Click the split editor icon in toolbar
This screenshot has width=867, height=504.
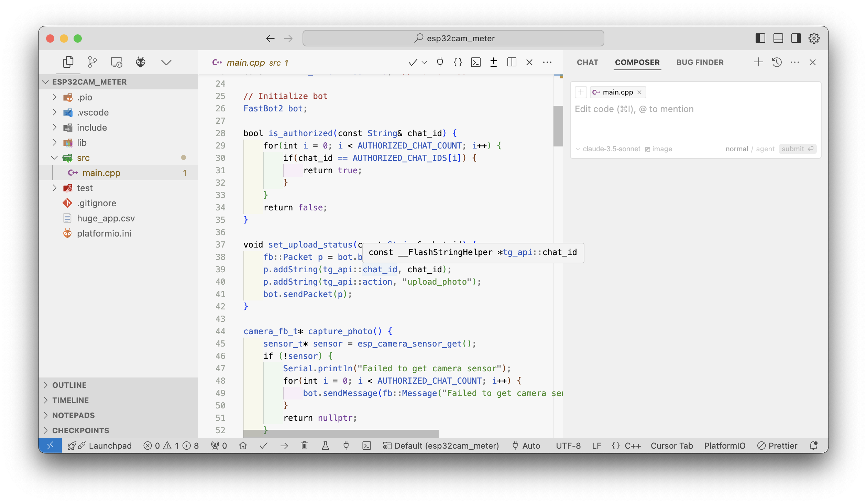pos(512,62)
